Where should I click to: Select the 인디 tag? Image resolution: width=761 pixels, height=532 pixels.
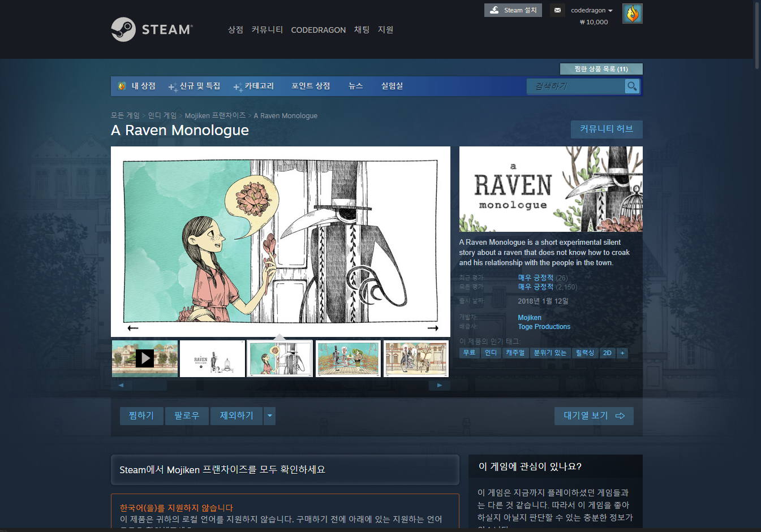click(x=491, y=353)
